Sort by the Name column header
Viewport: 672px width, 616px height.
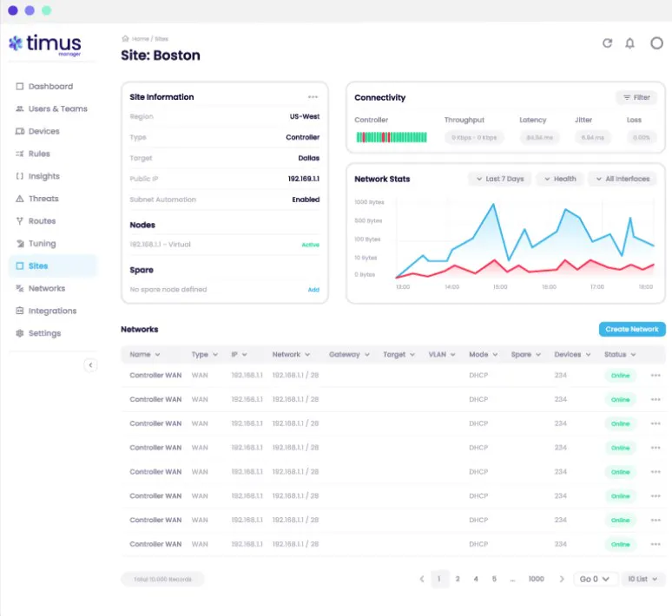145,355
